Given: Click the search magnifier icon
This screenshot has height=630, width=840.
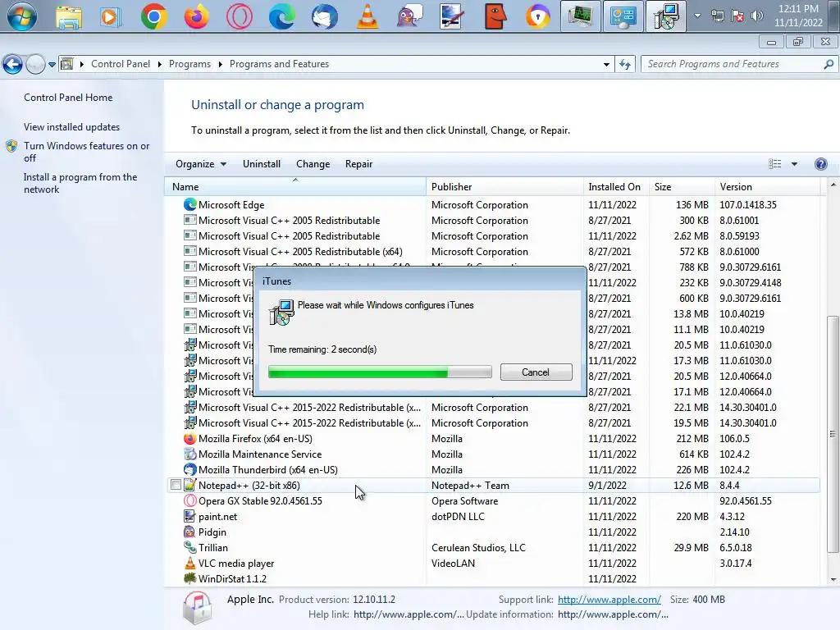Looking at the screenshot, I should (x=829, y=64).
